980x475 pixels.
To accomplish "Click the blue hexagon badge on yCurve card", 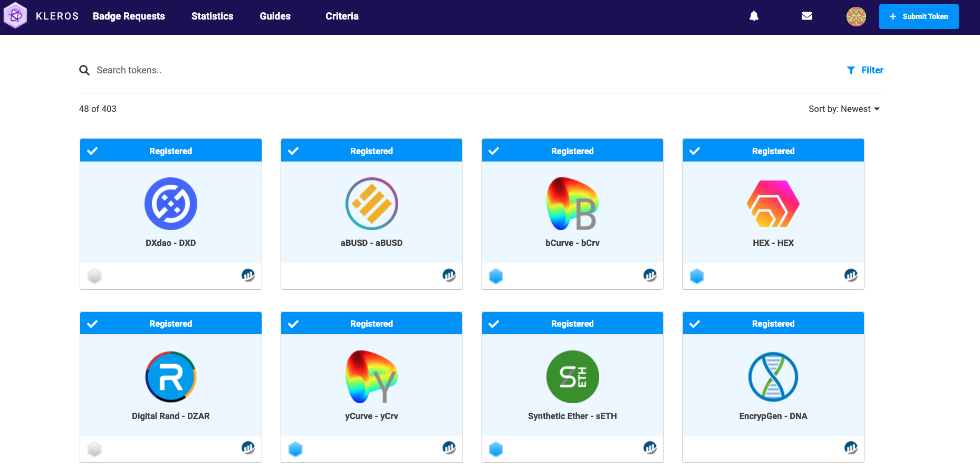I will 295,449.
